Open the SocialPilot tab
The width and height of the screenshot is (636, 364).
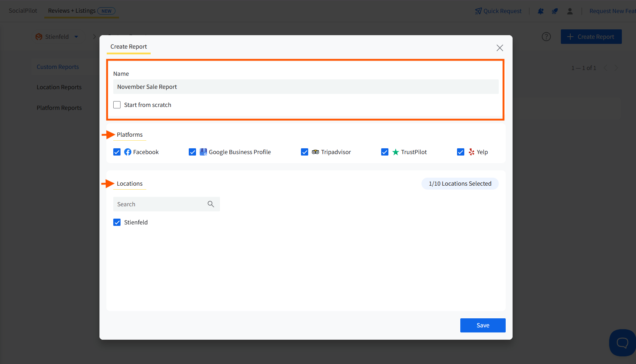click(23, 11)
